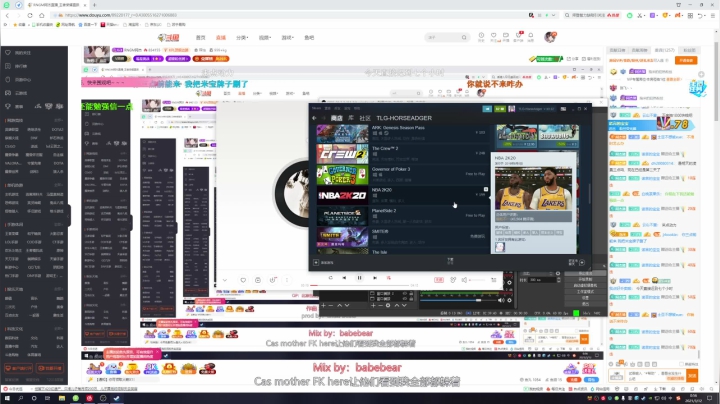Expand Douyu 游戏 dropdown
Image resolution: width=720 pixels, height=404 pixels.
(287, 38)
